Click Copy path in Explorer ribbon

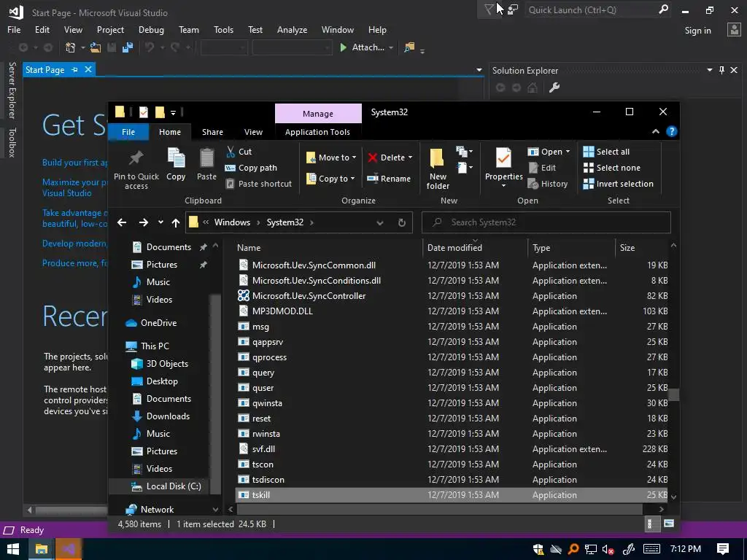coord(251,168)
